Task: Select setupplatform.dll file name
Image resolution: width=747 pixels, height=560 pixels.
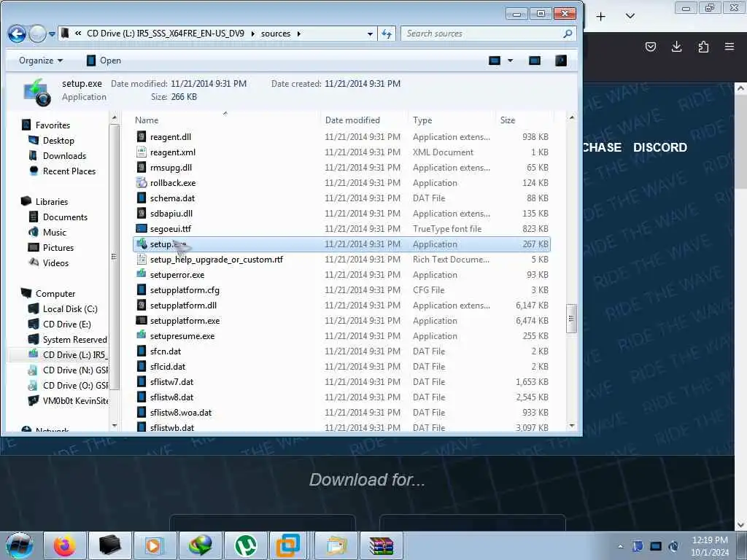Action: pyautogui.click(x=183, y=306)
